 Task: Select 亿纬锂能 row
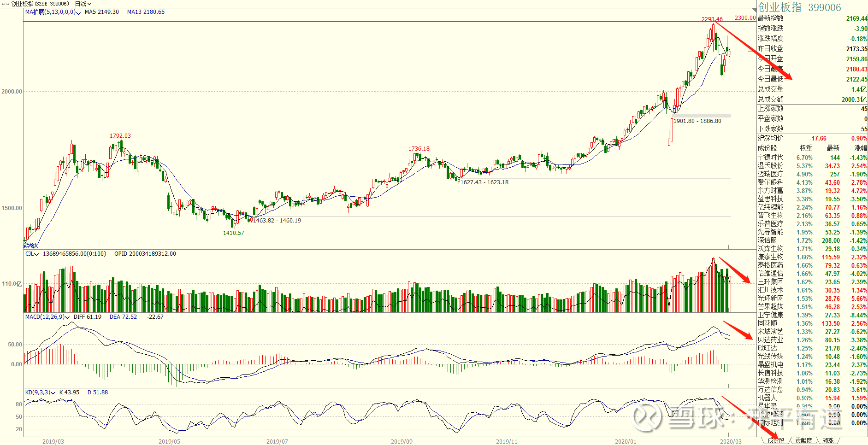pyautogui.click(x=812, y=207)
